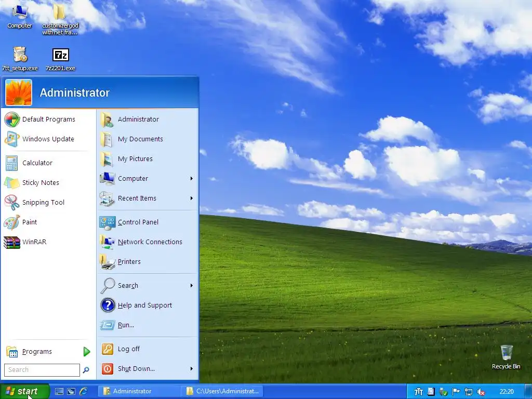Switch to the Administrator taskbar window
This screenshot has width=532, height=399.
click(140, 391)
